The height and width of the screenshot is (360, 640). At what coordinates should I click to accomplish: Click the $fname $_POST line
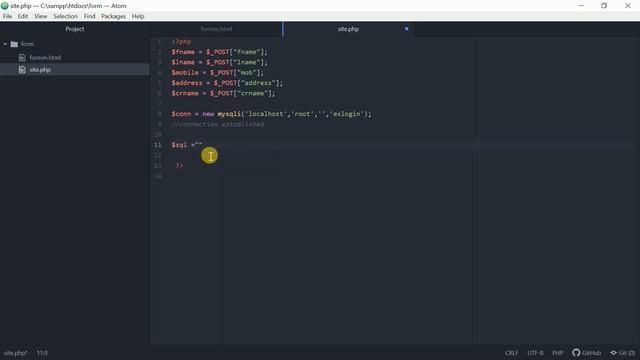pyautogui.click(x=220, y=52)
